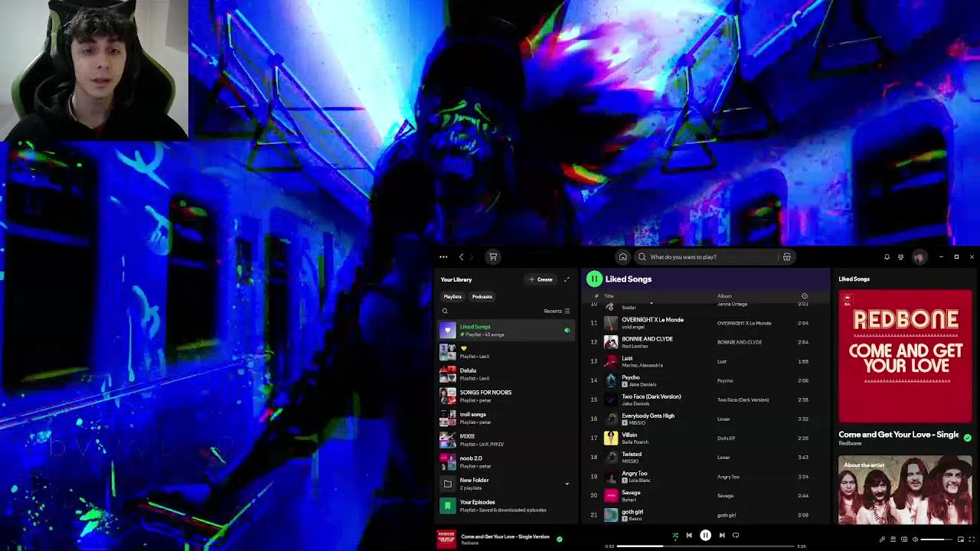
Task: Toggle repeat in the player bar
Action: 736,536
